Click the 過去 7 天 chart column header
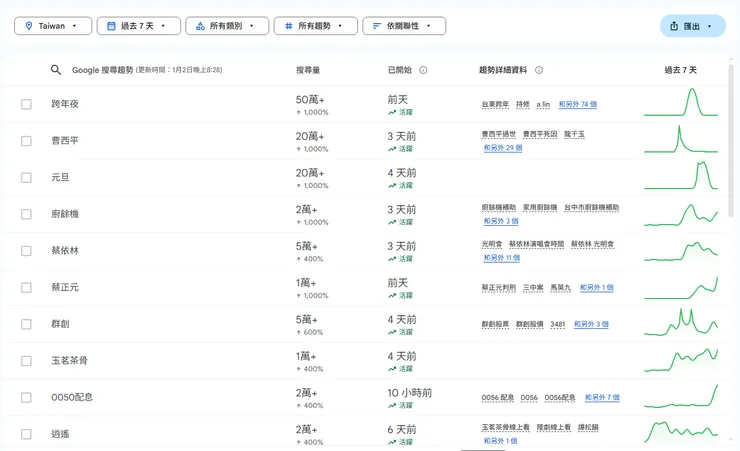 680,70
